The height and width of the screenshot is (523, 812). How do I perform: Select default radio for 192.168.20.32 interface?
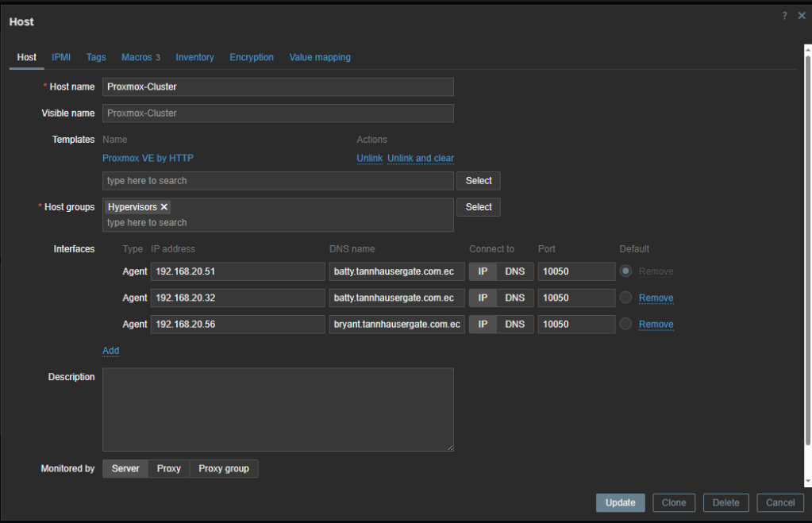tap(625, 298)
